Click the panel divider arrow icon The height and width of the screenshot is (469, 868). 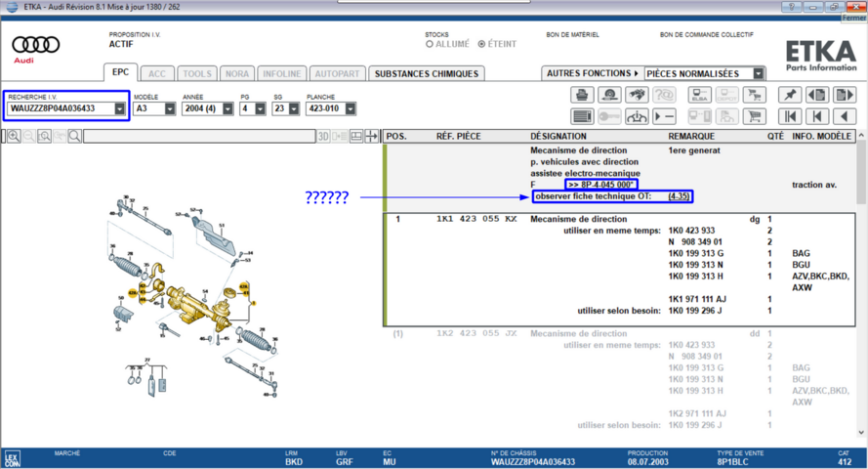pyautogui.click(x=371, y=136)
